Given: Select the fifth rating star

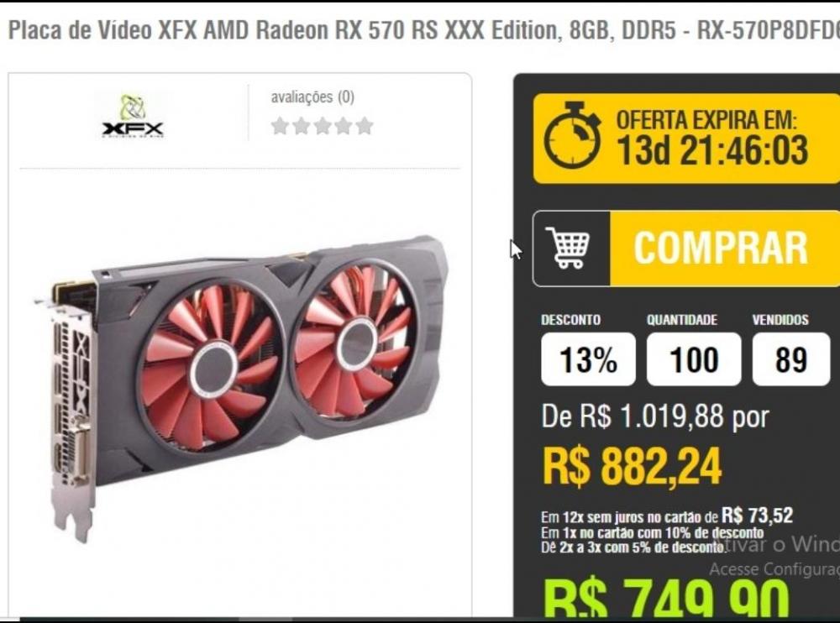Looking at the screenshot, I should tap(365, 127).
